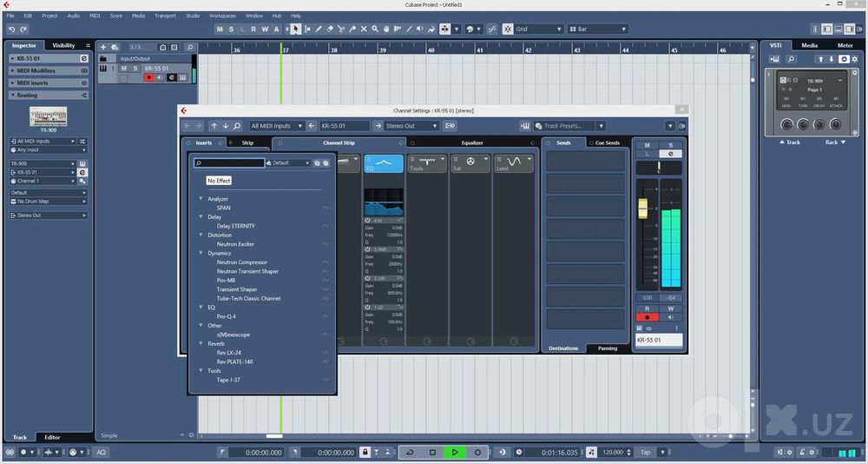Screen dimensions: 868x464
Task: Toggle global Read R automation button
Action: pyautogui.click(x=253, y=29)
